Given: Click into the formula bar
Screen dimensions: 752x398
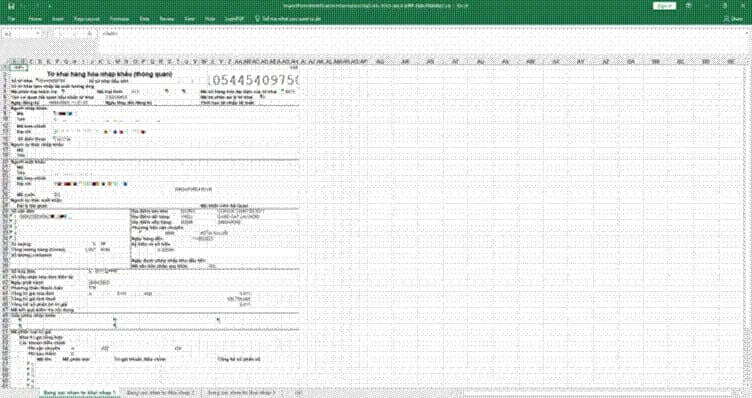Looking at the screenshot, I should [x=422, y=34].
